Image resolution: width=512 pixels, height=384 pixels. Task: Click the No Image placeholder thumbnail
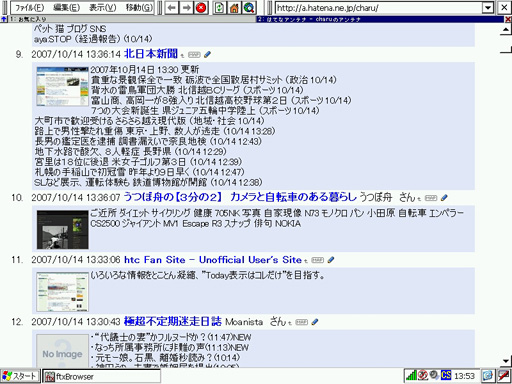point(62,351)
